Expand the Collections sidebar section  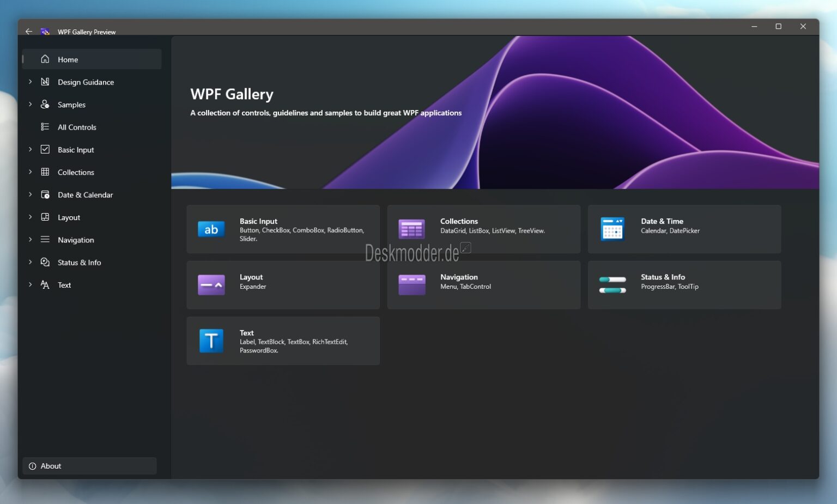coord(30,172)
